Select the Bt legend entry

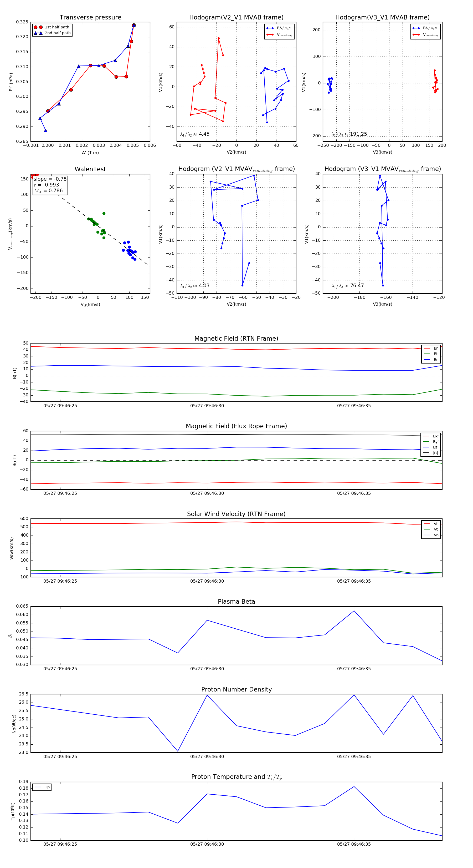[x=431, y=354]
